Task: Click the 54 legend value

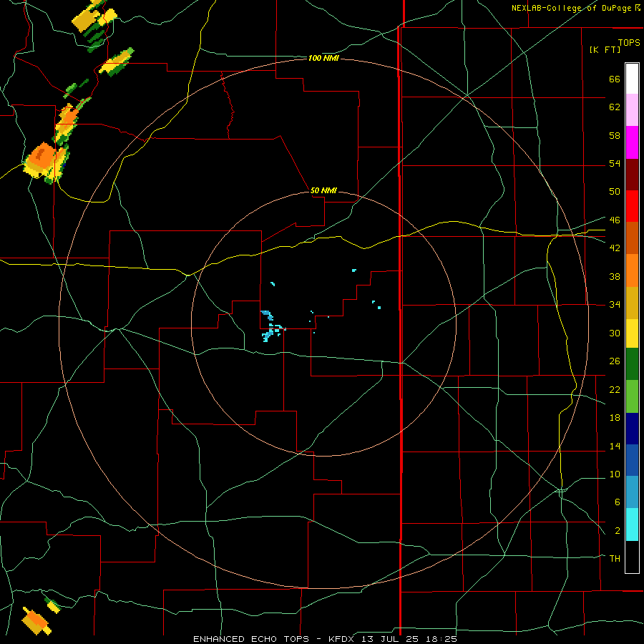Action: coord(615,163)
